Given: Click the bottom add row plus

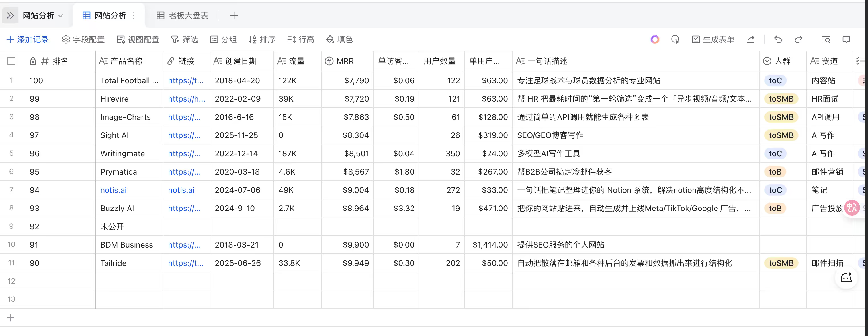Looking at the screenshot, I should click(11, 318).
